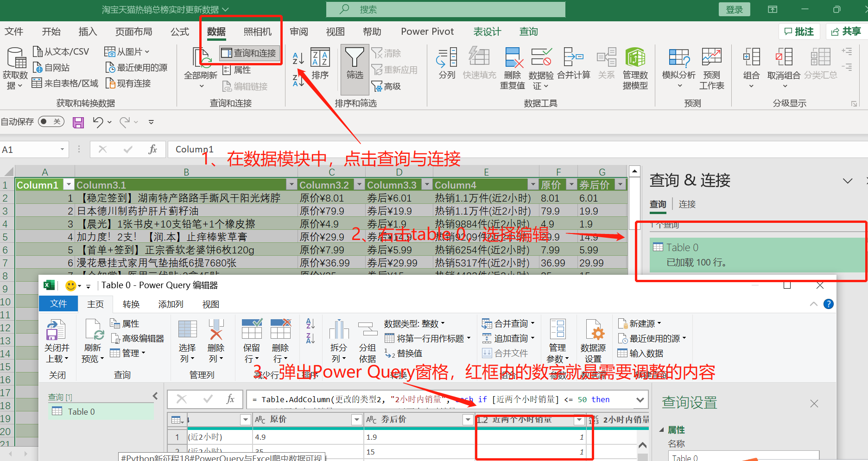Click 合并查询 in Power Query
The width and height of the screenshot is (868, 461).
[508, 324]
